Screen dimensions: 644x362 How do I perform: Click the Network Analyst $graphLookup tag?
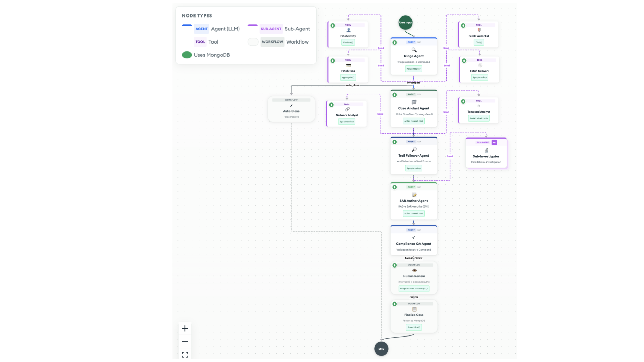pos(347,122)
